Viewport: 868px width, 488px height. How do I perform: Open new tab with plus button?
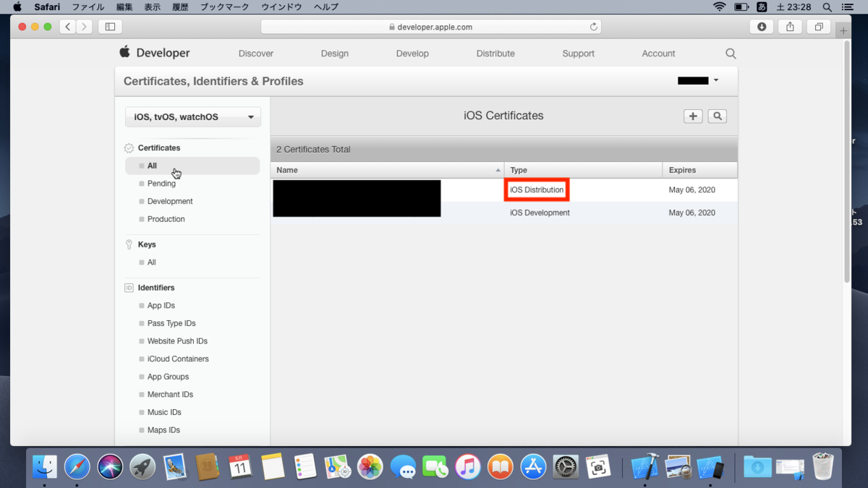pyautogui.click(x=843, y=30)
